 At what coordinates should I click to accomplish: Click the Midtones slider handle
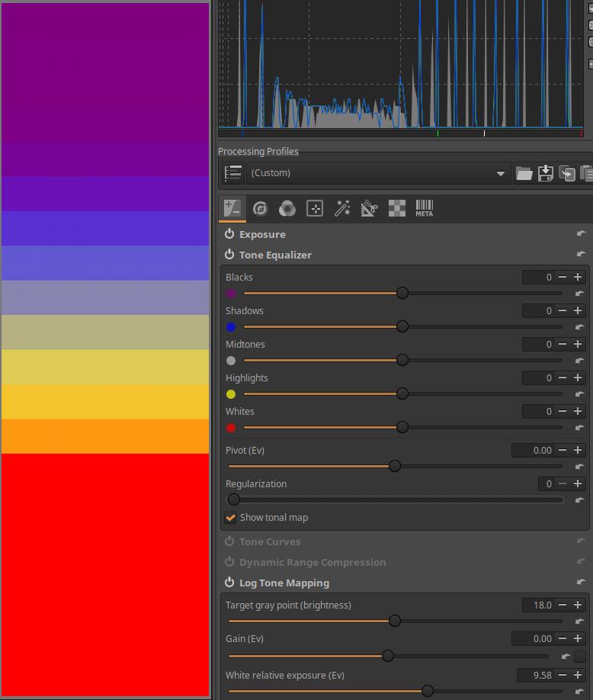coord(402,360)
